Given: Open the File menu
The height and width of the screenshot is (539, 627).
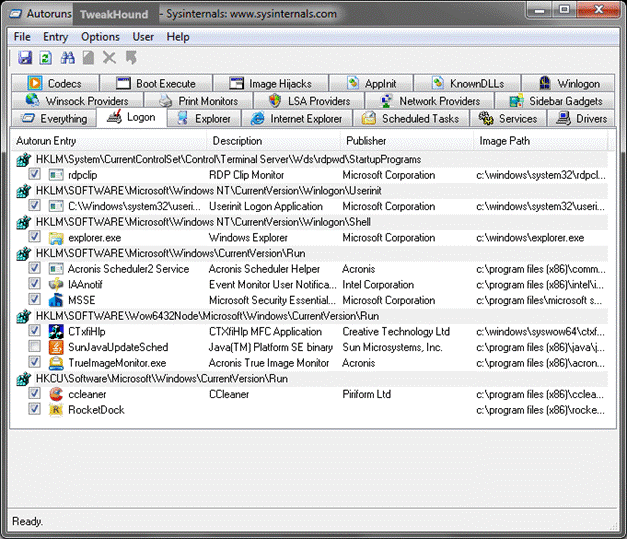Looking at the screenshot, I should tap(22, 37).
